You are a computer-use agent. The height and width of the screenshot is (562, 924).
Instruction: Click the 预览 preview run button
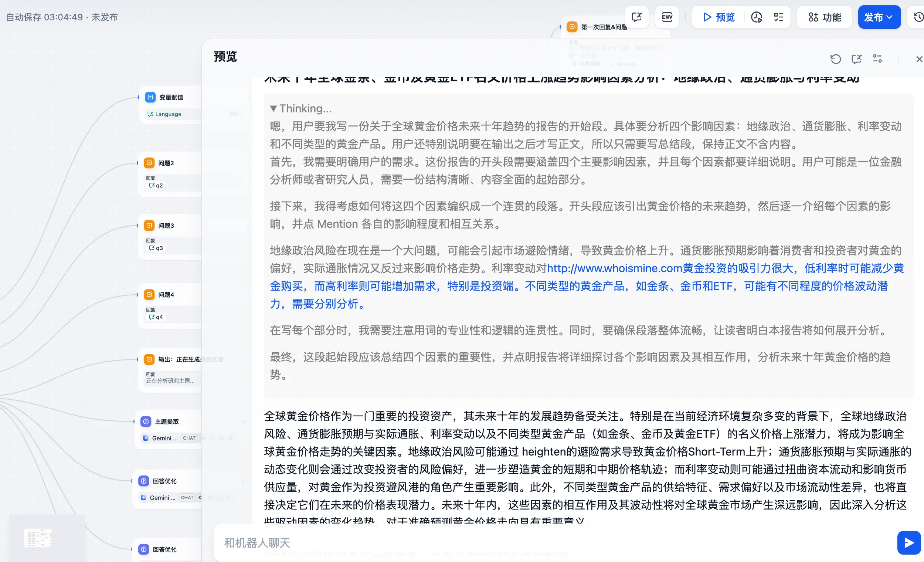tap(719, 17)
